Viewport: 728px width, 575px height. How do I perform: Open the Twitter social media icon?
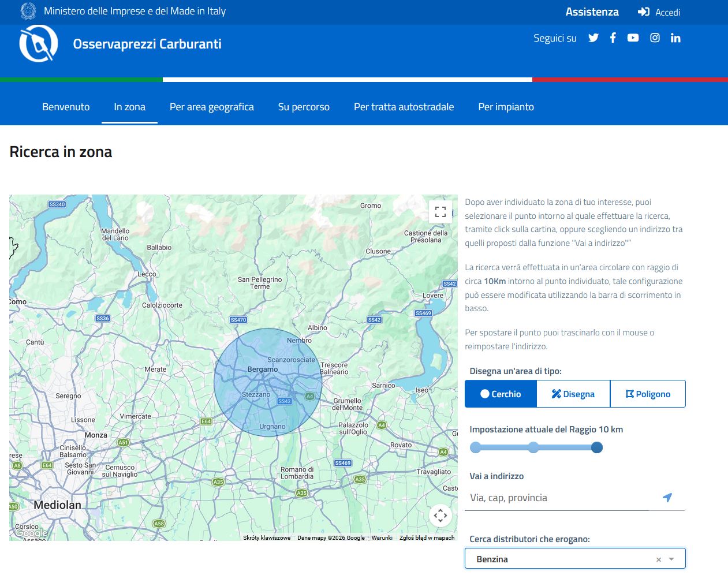pos(593,38)
